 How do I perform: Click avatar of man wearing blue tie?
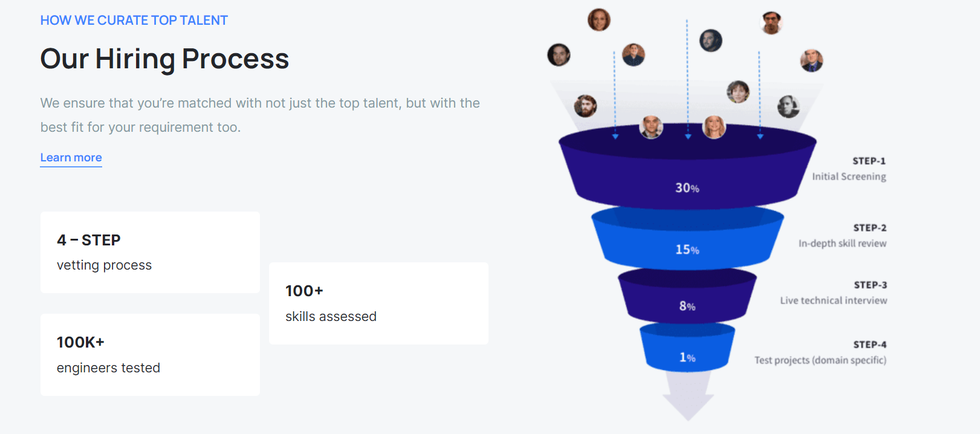pyautogui.click(x=811, y=60)
